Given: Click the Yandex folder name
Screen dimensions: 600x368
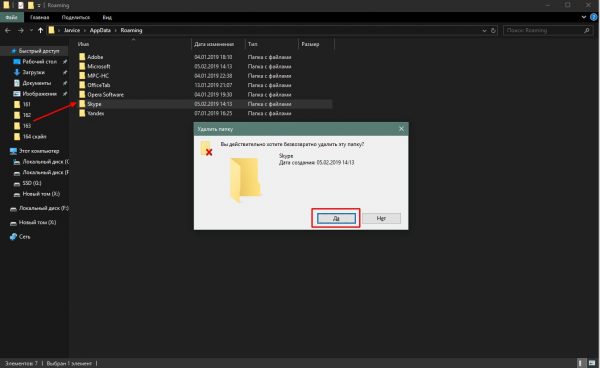Looking at the screenshot, I should [96, 113].
